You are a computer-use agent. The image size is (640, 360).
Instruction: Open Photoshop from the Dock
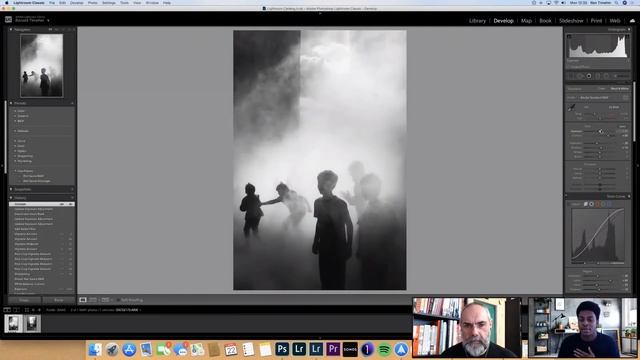click(282, 349)
